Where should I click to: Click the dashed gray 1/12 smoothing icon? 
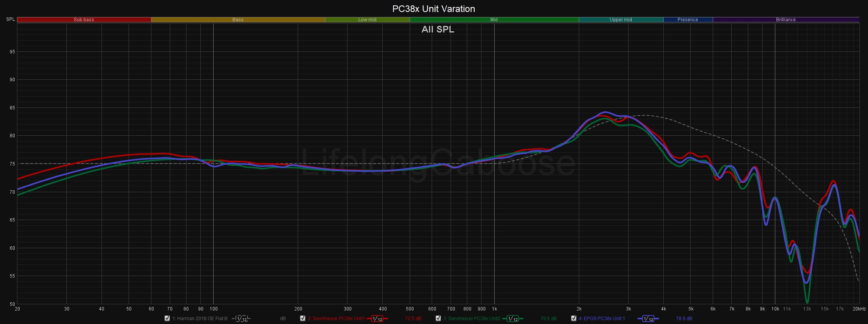tap(241, 319)
